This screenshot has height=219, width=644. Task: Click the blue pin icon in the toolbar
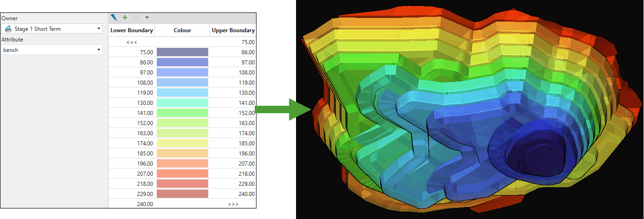pyautogui.click(x=114, y=17)
